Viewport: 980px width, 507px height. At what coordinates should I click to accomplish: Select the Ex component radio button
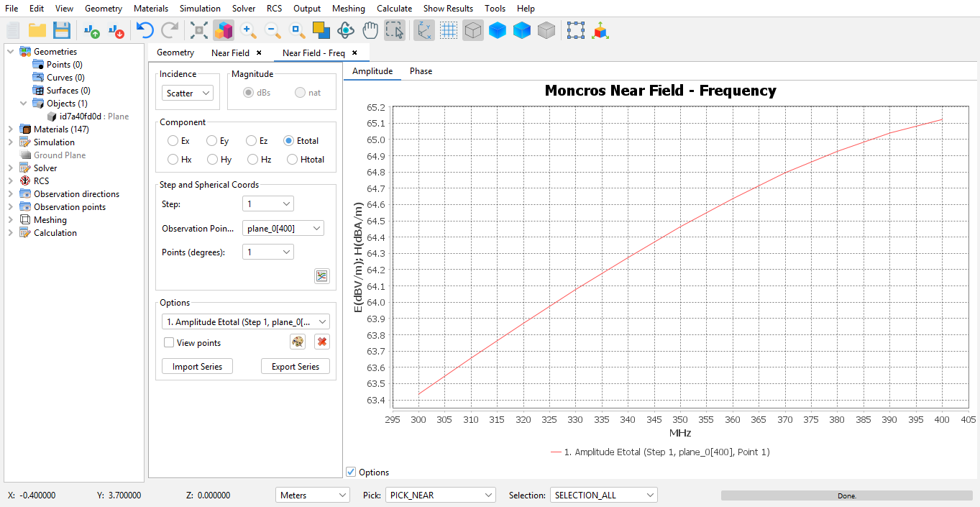click(173, 141)
